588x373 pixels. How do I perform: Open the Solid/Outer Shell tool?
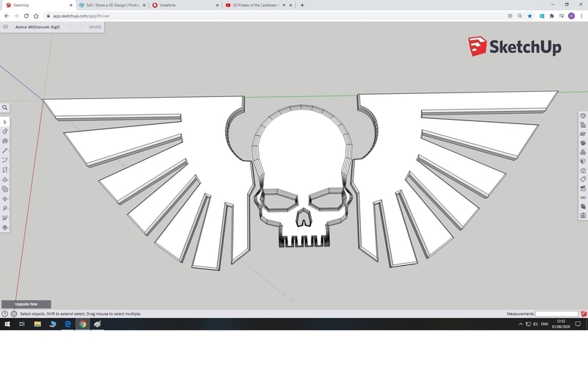pos(5,189)
